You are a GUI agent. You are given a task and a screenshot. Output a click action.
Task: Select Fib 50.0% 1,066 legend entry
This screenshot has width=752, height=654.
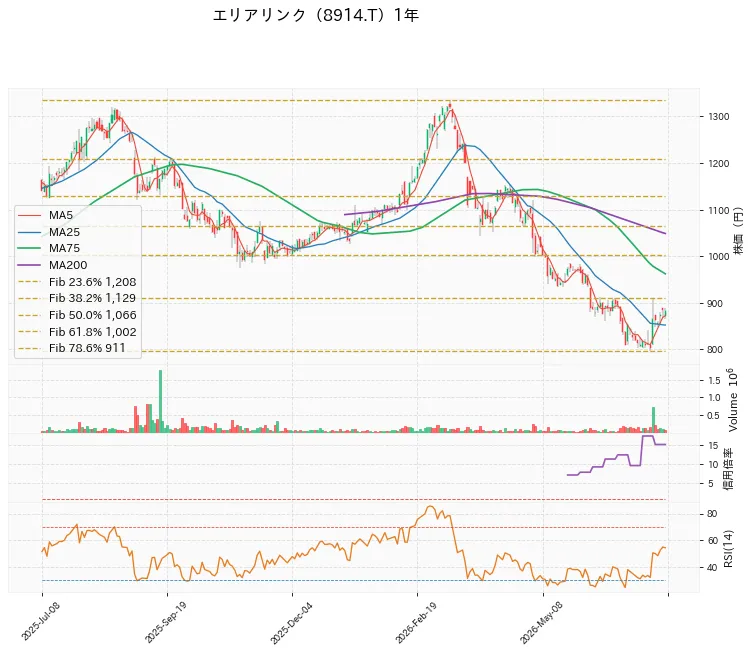point(78,315)
